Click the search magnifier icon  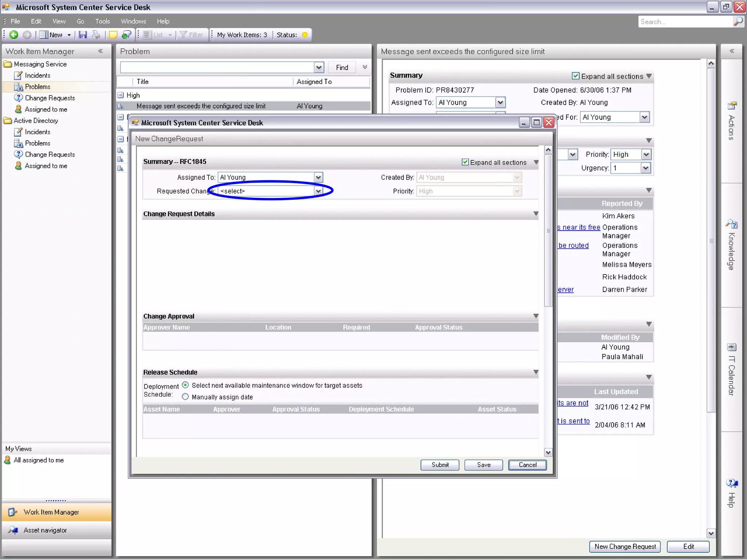738,22
